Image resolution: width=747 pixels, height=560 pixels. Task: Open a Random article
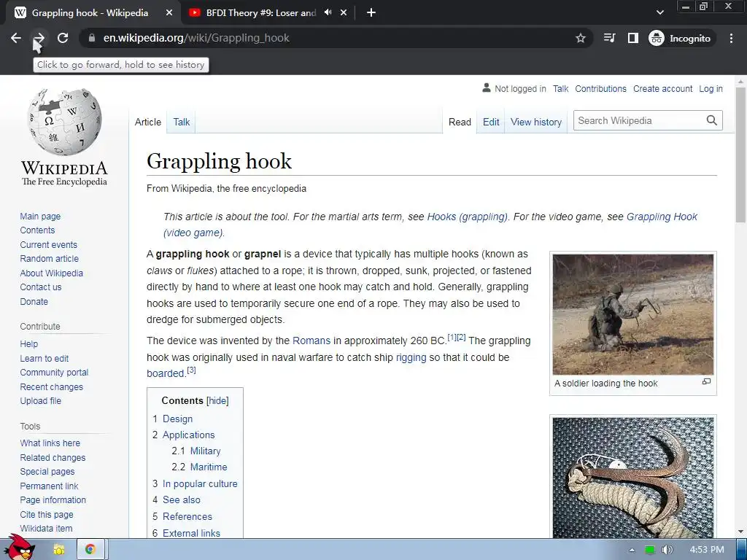pyautogui.click(x=49, y=259)
